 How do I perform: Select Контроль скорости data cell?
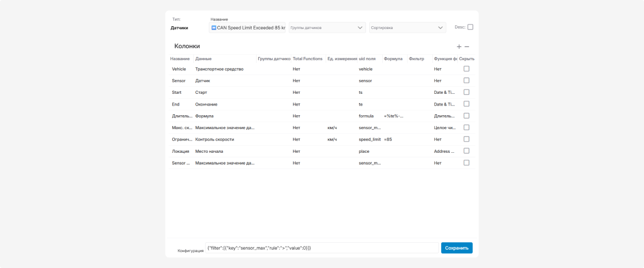[215, 139]
